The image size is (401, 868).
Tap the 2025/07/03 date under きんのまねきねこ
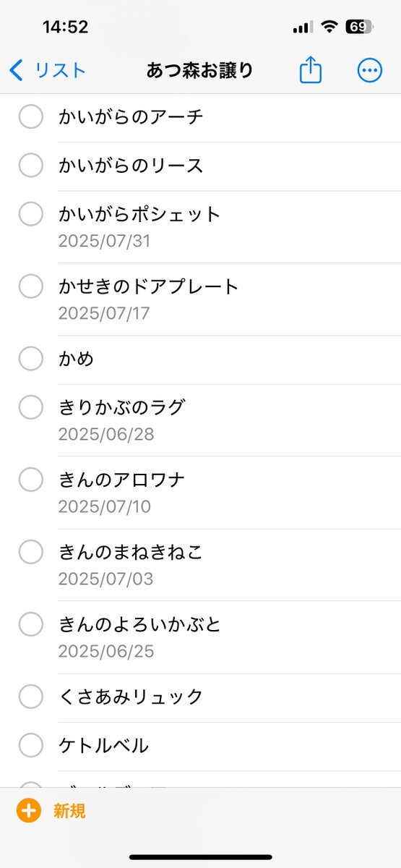(x=106, y=579)
